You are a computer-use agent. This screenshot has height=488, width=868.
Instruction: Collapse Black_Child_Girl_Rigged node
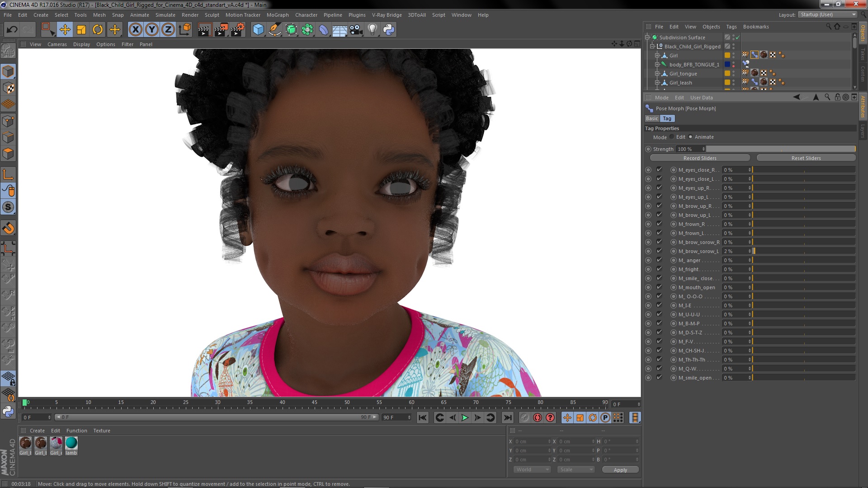tap(652, 47)
